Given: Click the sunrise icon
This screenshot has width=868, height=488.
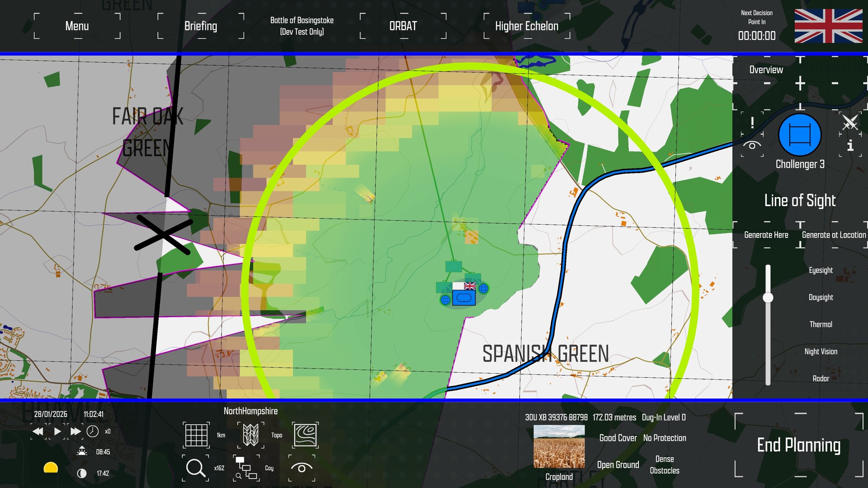Looking at the screenshot, I should (x=82, y=451).
